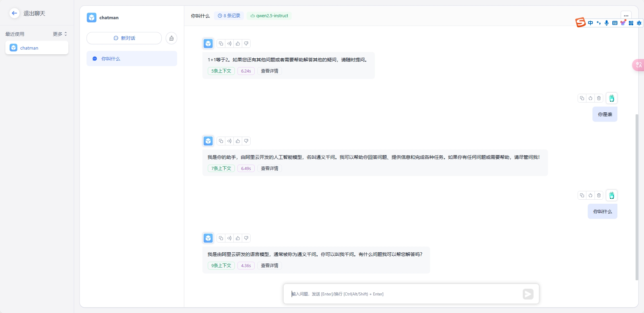Select chatman in the recent apps list
Image resolution: width=644 pixels, height=313 pixels.
(37, 48)
